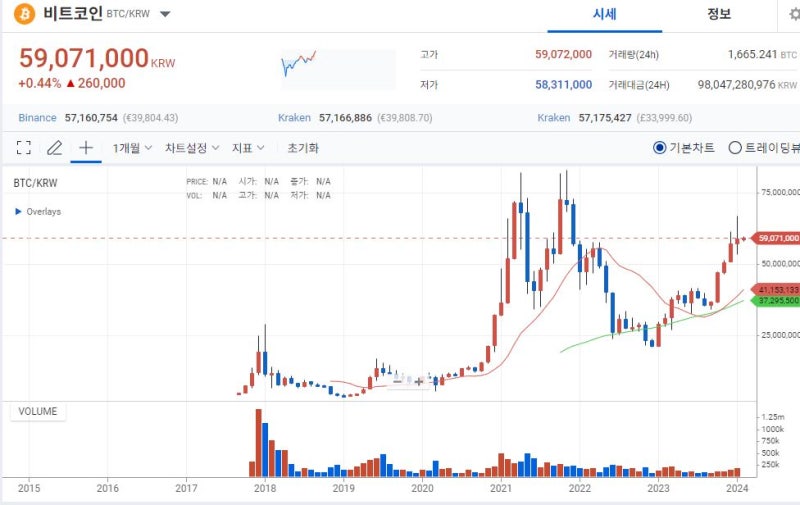800x505 pixels.
Task: Click the 25,000,000 price axis label
Action: pyautogui.click(x=780, y=335)
